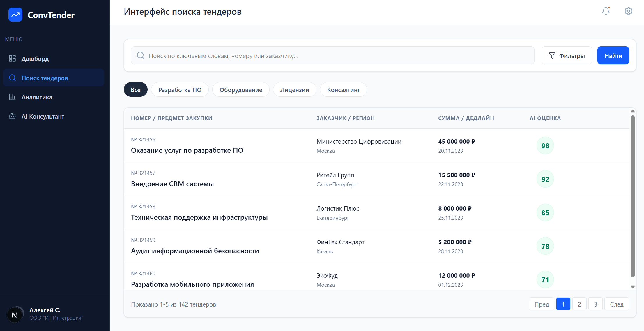
Task: Click user avatar icon for Алексей С.
Action: (x=14, y=315)
